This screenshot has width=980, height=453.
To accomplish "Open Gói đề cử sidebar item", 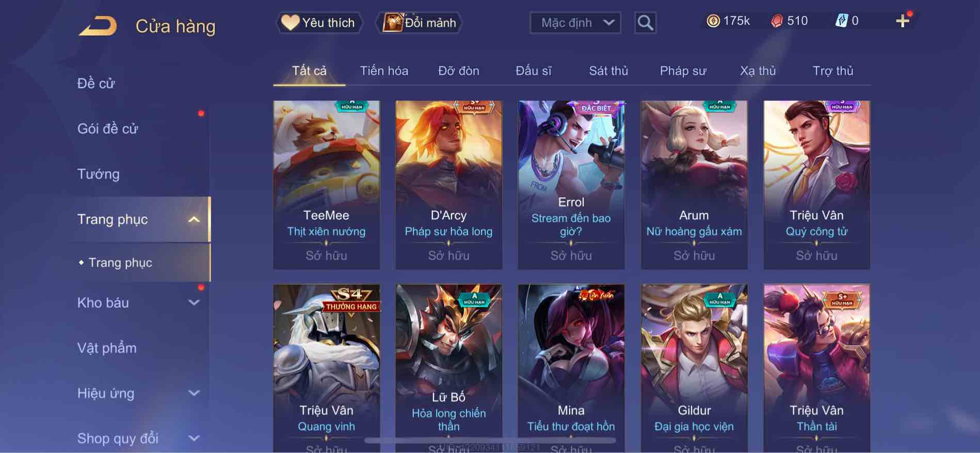I will pos(108,128).
